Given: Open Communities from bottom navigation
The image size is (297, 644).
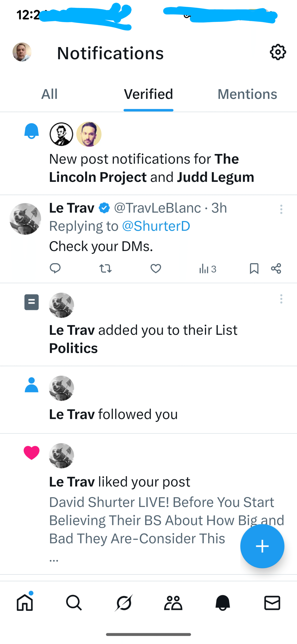Looking at the screenshot, I should tap(173, 603).
